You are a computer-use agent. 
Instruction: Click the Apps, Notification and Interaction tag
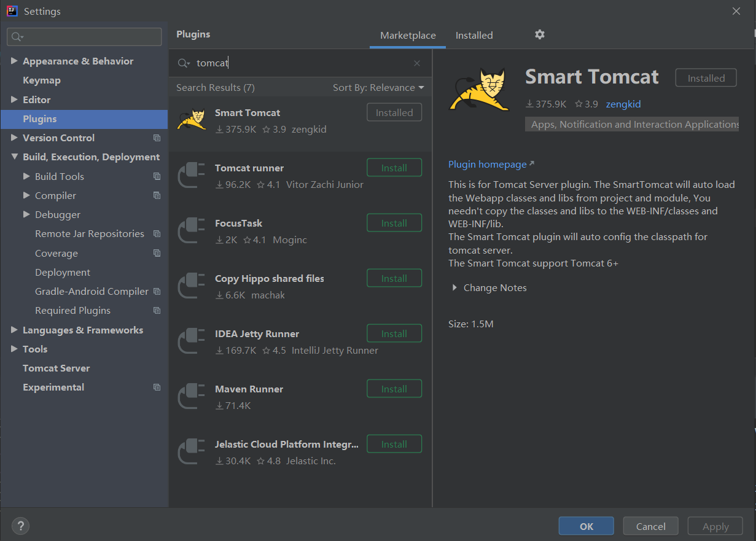click(x=632, y=125)
